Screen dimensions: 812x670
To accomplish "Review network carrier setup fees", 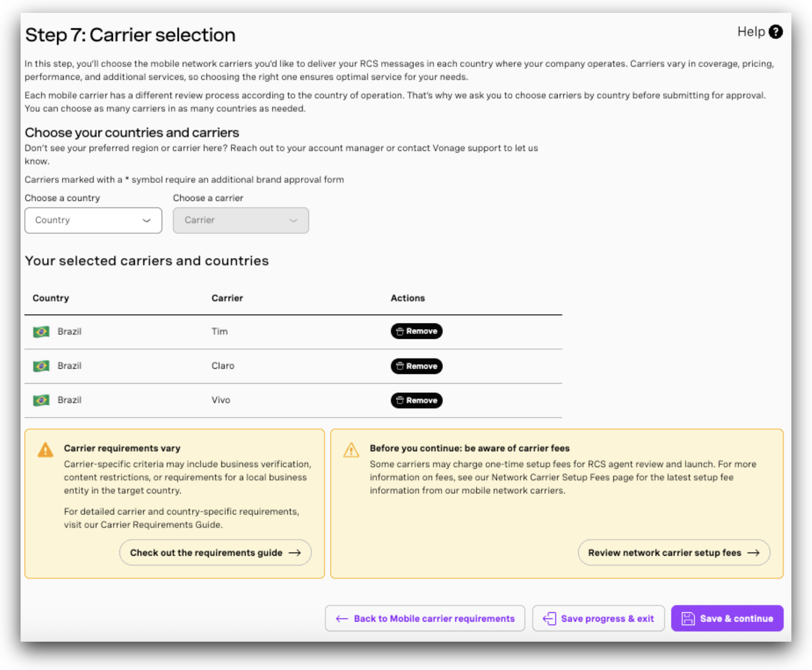I will point(673,553).
